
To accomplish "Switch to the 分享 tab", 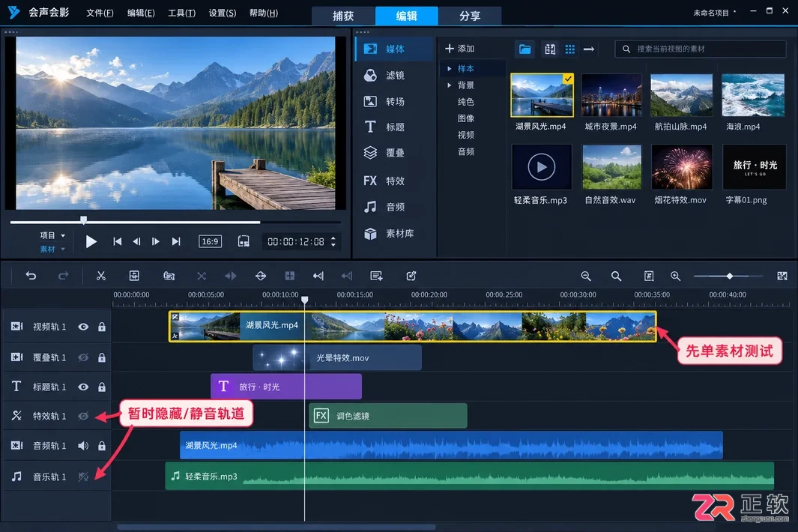I will pyautogui.click(x=469, y=16).
